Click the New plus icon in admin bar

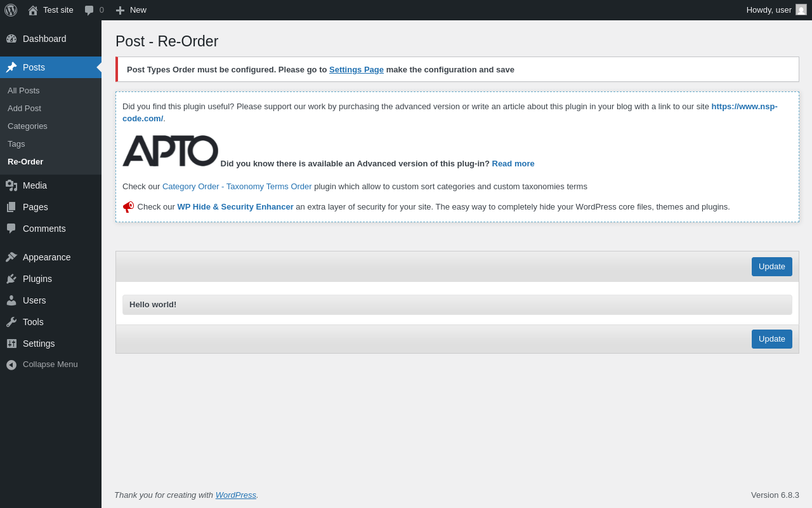point(120,10)
